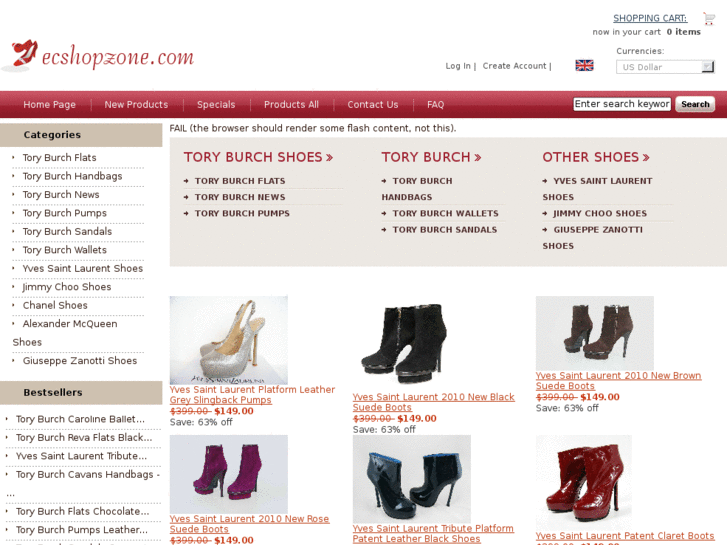Click the TORY BURCH SHOES » heading
Viewport: 727px width, 545px height.
tap(258, 157)
